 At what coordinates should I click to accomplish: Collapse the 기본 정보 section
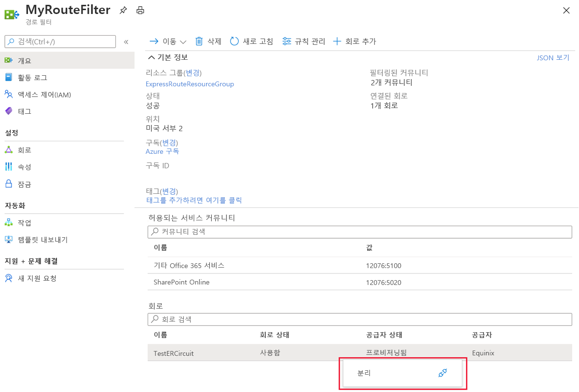pyautogui.click(x=168, y=57)
